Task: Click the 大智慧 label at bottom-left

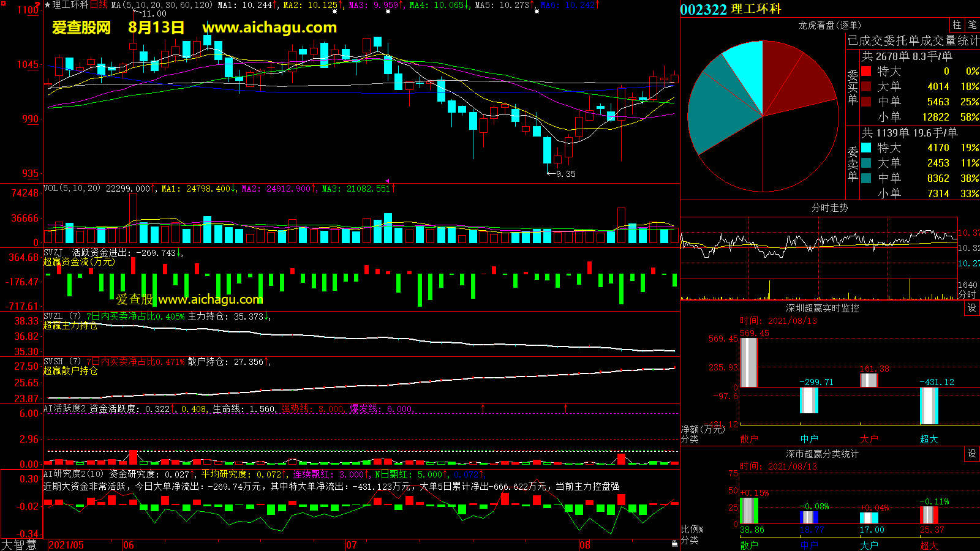Action: [x=19, y=544]
